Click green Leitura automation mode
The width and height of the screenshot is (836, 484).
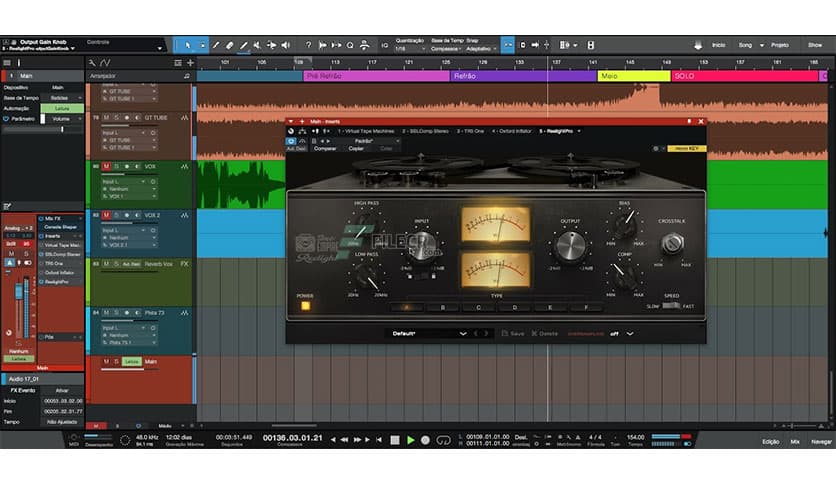coord(62,108)
